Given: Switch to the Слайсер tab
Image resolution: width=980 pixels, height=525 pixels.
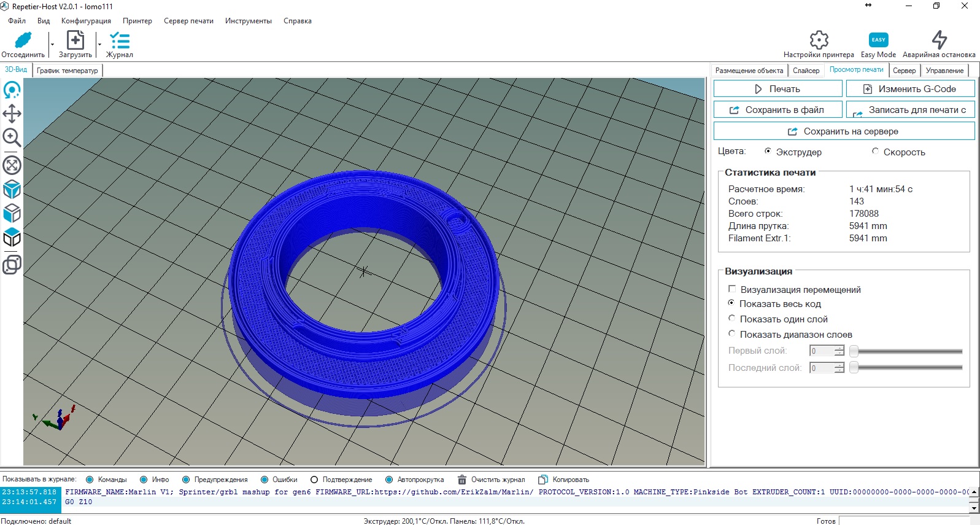Looking at the screenshot, I should (x=806, y=71).
